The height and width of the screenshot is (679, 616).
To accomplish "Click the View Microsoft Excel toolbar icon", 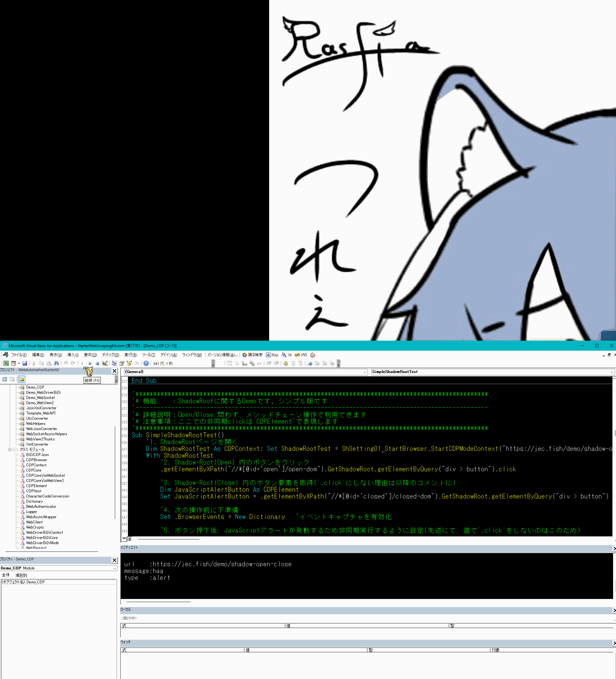I will [6, 363].
